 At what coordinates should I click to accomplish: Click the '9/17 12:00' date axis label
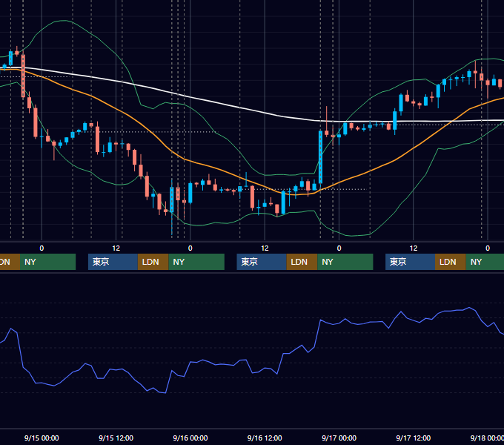(414, 438)
